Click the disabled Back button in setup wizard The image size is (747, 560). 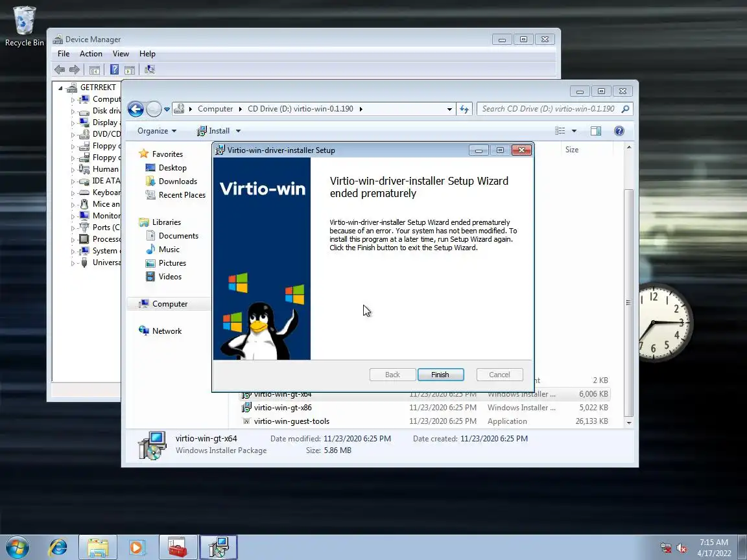click(392, 375)
